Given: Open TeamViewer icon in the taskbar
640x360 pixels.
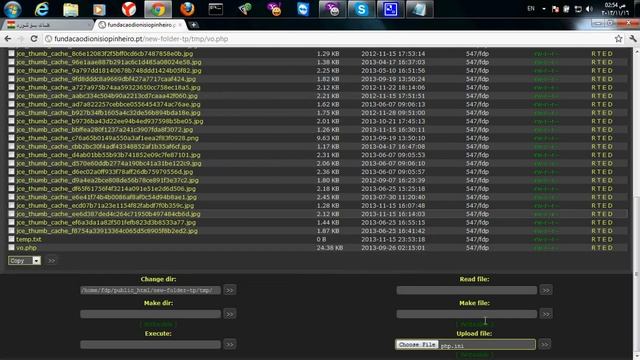Looking at the screenshot, I should 303,9.
